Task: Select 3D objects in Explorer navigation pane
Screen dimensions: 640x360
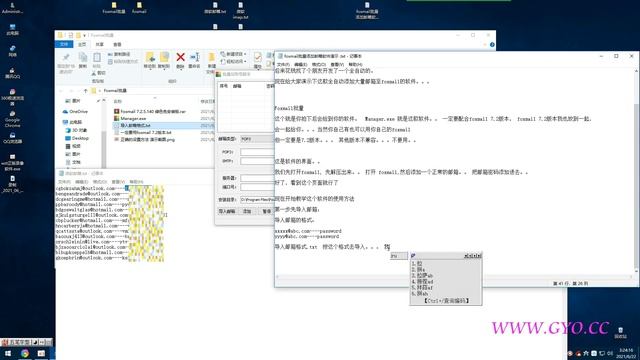Action: [76, 130]
